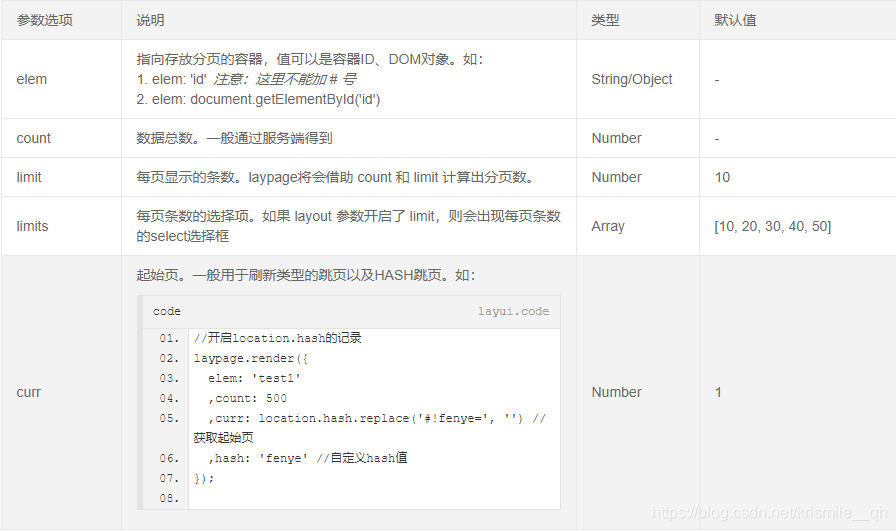Click the line elem: 'id' 注意:这里不能加 # 号
The width and height of the screenshot is (896, 531).
246,79
